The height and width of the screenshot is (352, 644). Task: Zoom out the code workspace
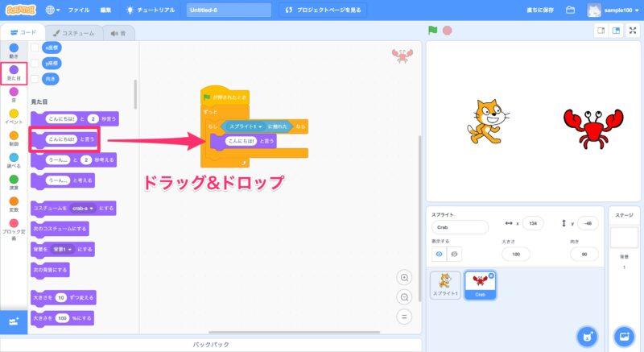coord(405,296)
